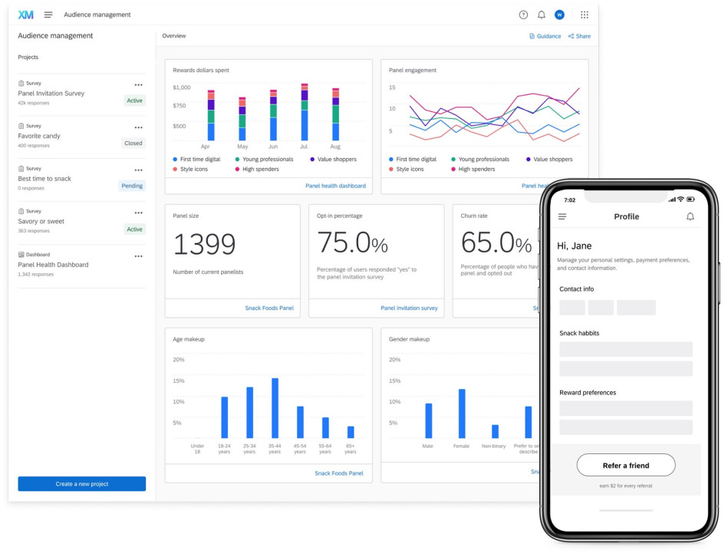Open the Share option in the top toolbar
728x560 pixels.
coord(579,35)
